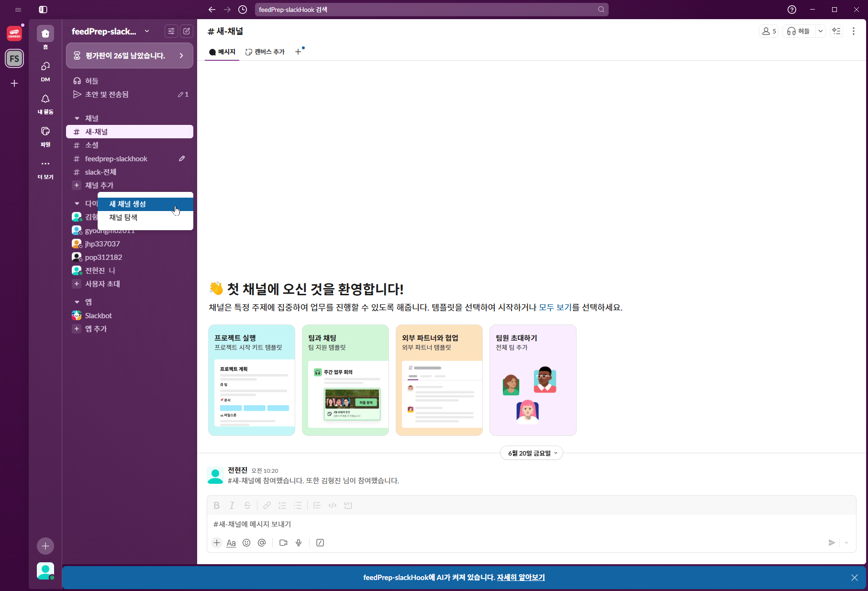Open the 소셜 channel
The width and height of the screenshot is (868, 591).
click(130, 145)
